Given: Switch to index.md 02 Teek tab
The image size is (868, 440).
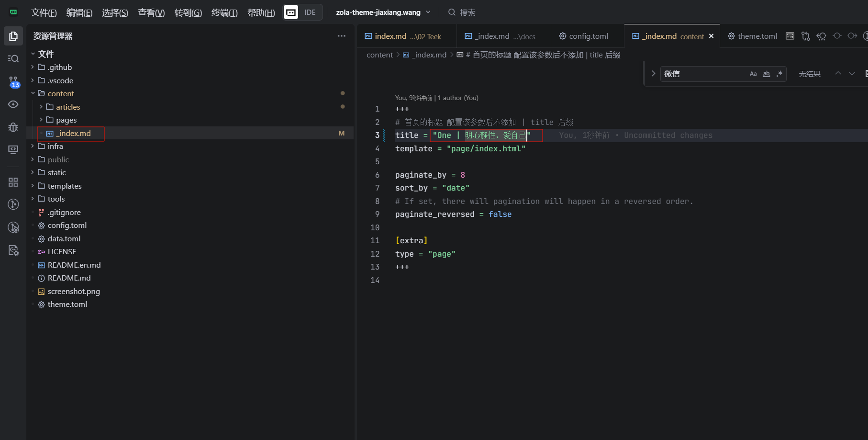Looking at the screenshot, I should point(407,36).
